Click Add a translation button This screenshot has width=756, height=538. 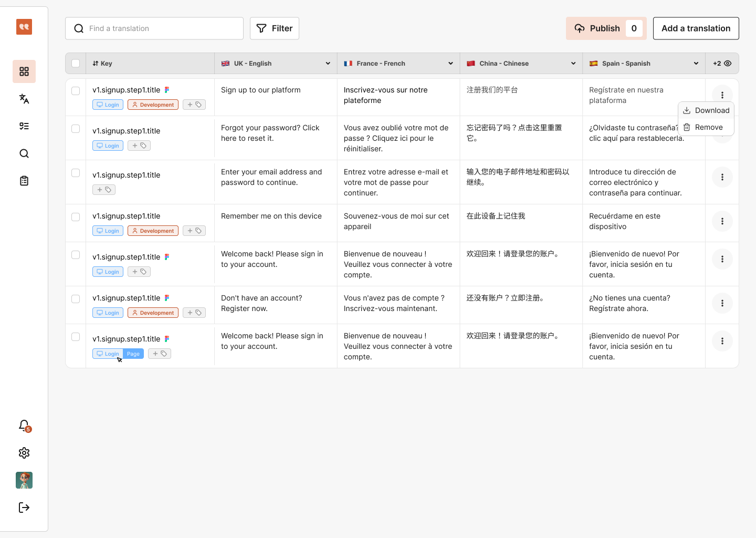(x=696, y=28)
